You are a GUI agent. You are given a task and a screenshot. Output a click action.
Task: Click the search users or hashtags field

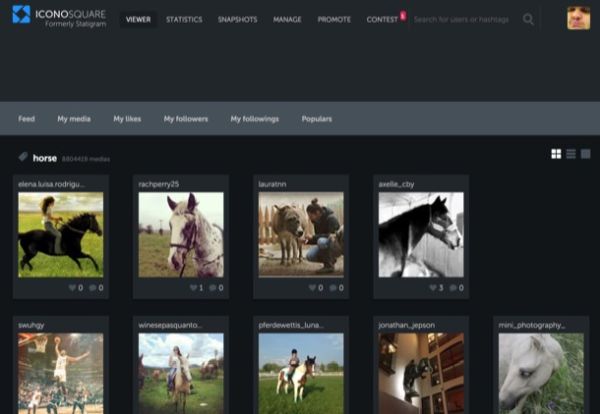[462, 19]
